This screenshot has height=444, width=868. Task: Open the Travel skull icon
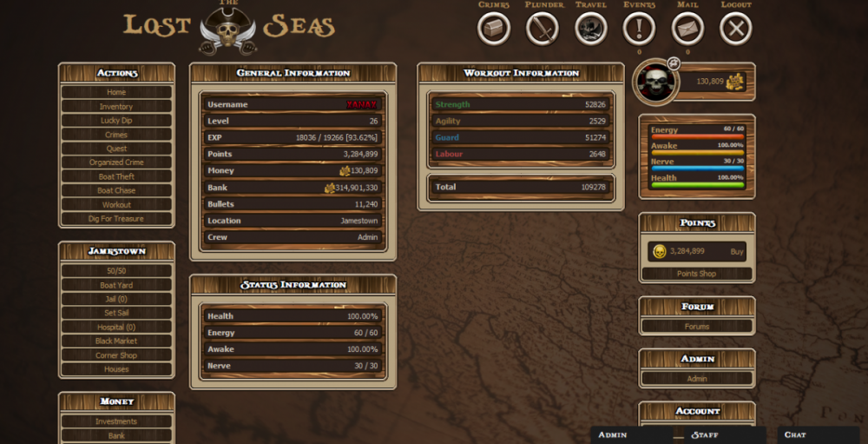click(x=591, y=29)
